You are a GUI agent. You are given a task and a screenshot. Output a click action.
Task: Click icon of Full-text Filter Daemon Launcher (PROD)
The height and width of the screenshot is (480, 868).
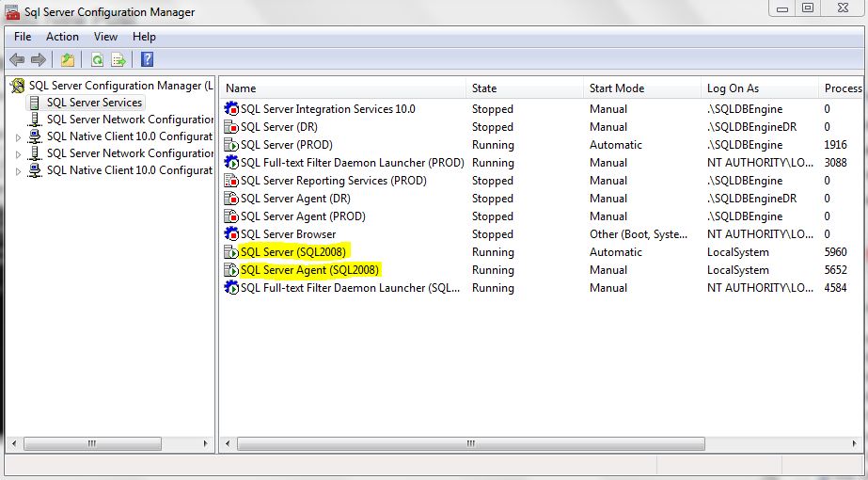pyautogui.click(x=231, y=163)
